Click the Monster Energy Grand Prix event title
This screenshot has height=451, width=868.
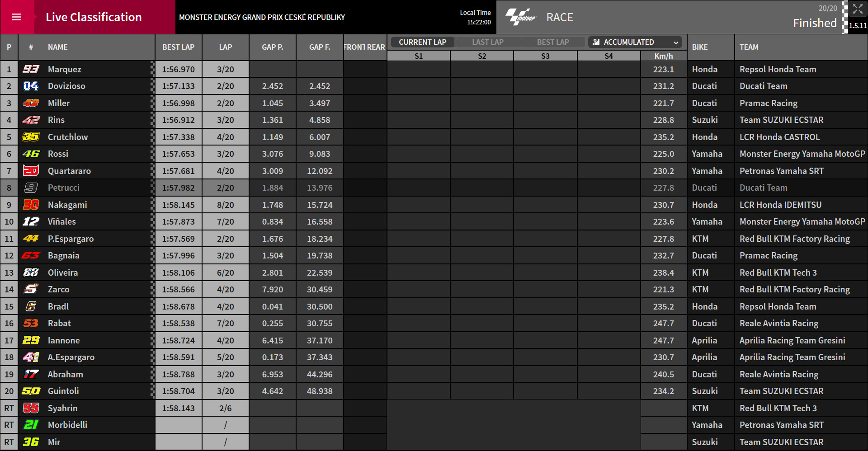(262, 17)
